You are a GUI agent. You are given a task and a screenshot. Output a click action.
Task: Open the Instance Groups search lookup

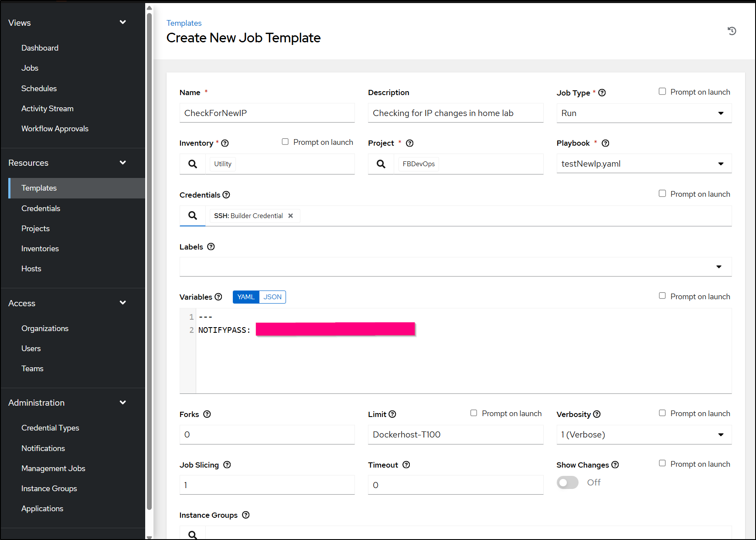tap(192, 533)
